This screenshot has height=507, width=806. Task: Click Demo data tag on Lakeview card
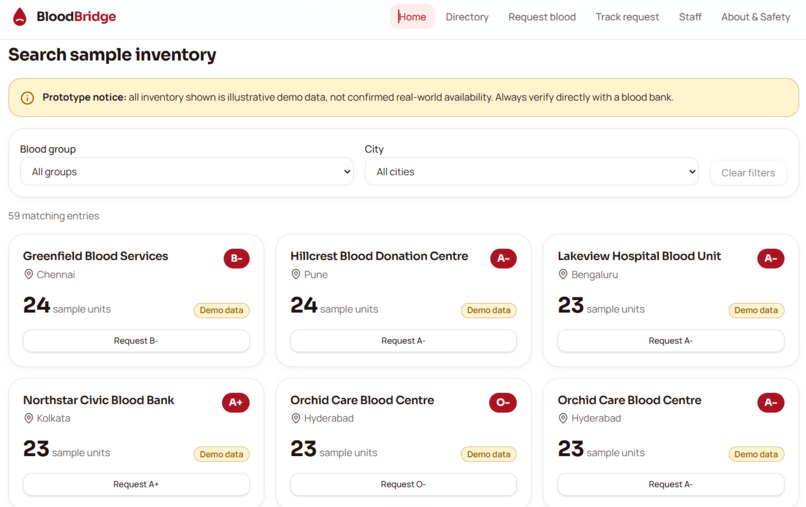coord(756,311)
